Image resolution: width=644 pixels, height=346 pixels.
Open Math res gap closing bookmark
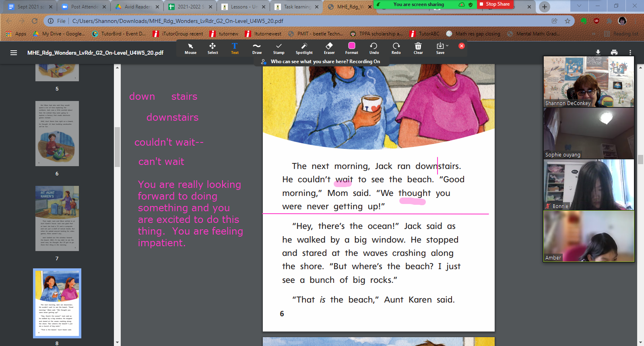473,34
